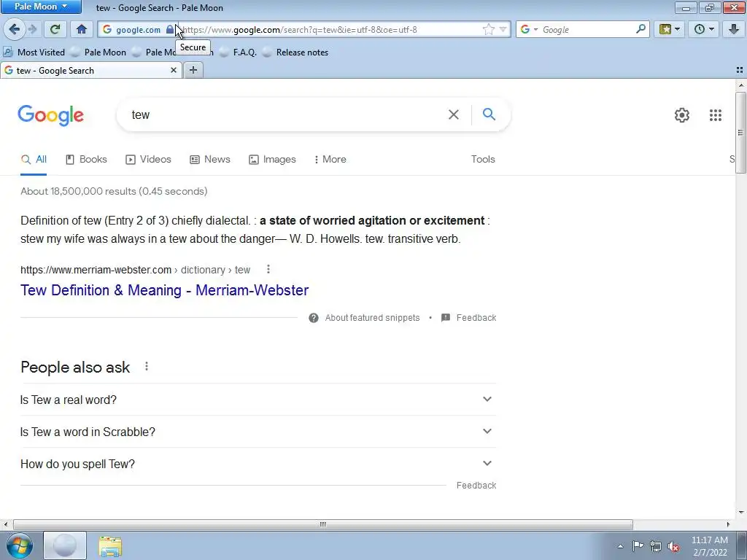Open a new tab with plus button
The height and width of the screenshot is (560, 747).
193,70
